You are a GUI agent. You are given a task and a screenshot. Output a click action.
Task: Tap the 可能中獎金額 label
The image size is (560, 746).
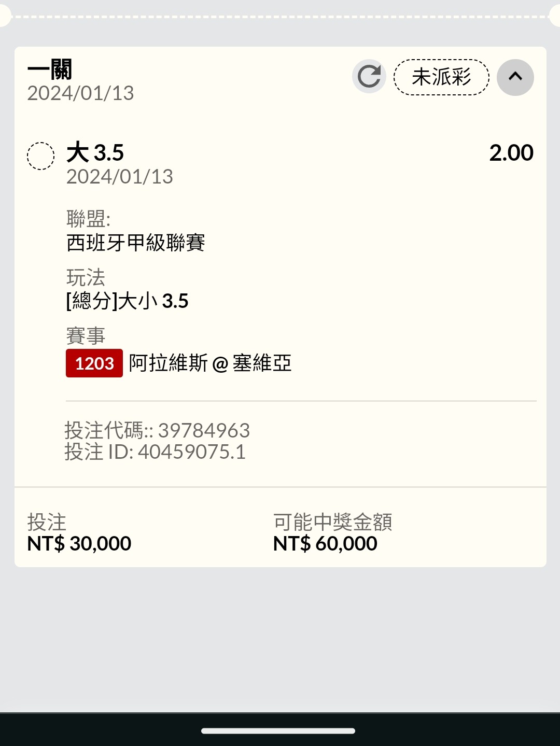pos(332,522)
